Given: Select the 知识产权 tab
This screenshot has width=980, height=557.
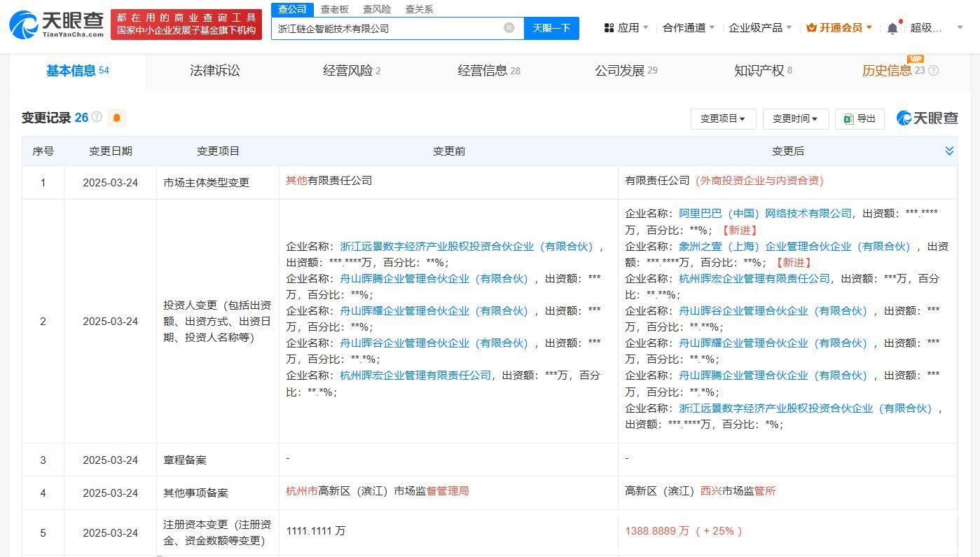Looking at the screenshot, I should tap(763, 71).
